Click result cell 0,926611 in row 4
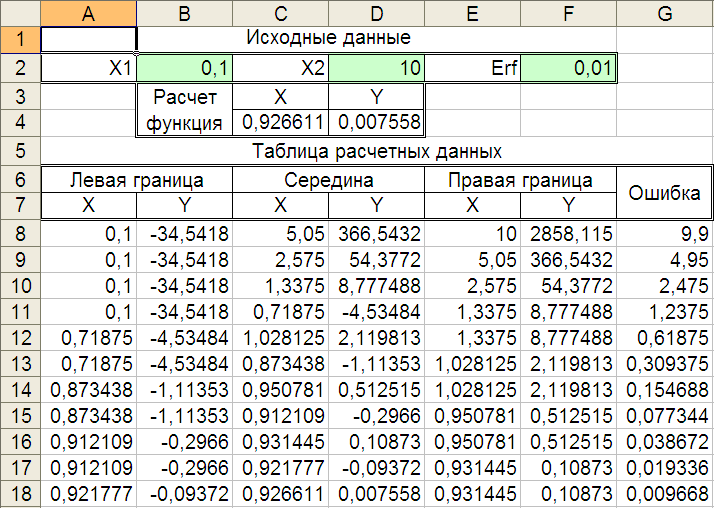Viewport: 714px width, 508px height. (280, 122)
